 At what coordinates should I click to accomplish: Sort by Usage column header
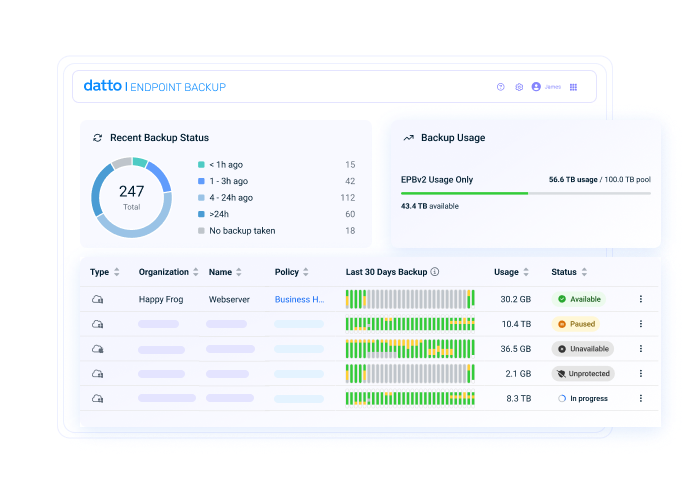pyautogui.click(x=525, y=272)
